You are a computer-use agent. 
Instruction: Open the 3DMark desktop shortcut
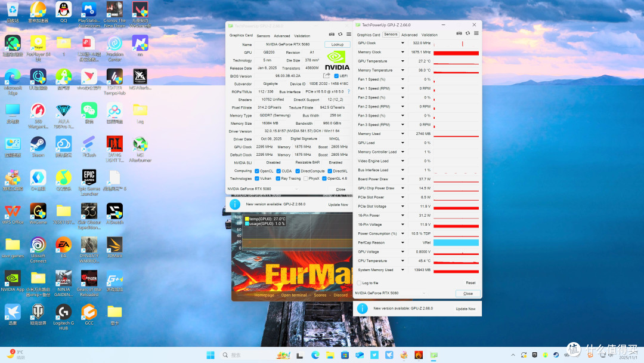114,247
